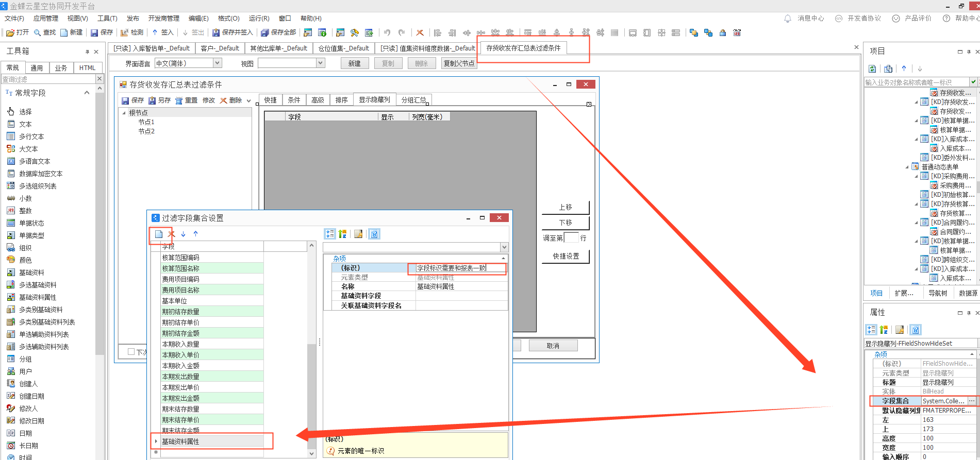This screenshot has width=980, height=460.
Task: Click the 取消 button in filter window
Action: point(553,346)
